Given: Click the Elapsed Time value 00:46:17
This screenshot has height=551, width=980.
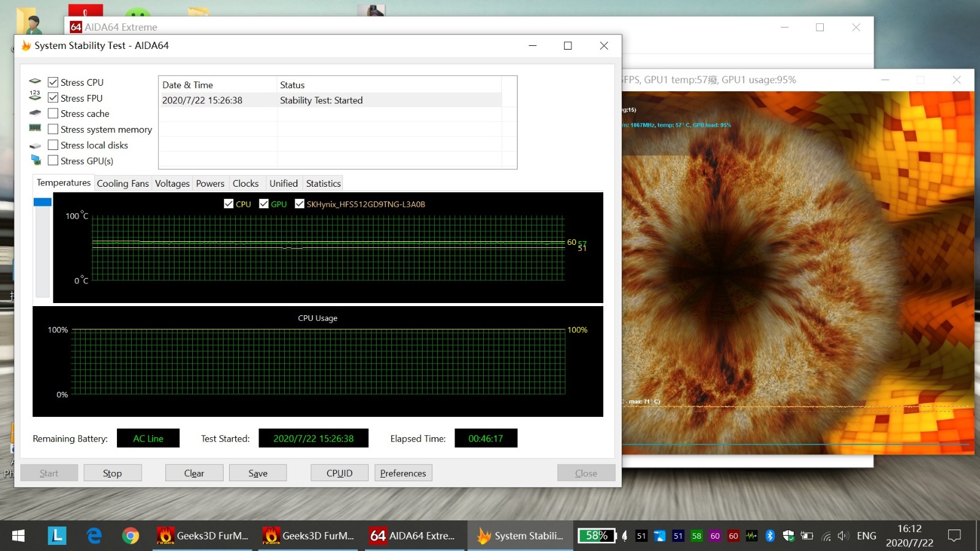Looking at the screenshot, I should pyautogui.click(x=486, y=438).
